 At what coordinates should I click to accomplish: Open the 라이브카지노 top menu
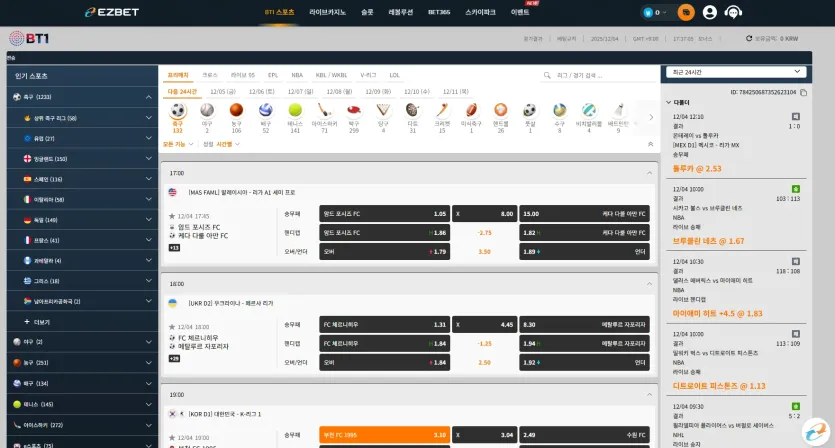pos(328,12)
